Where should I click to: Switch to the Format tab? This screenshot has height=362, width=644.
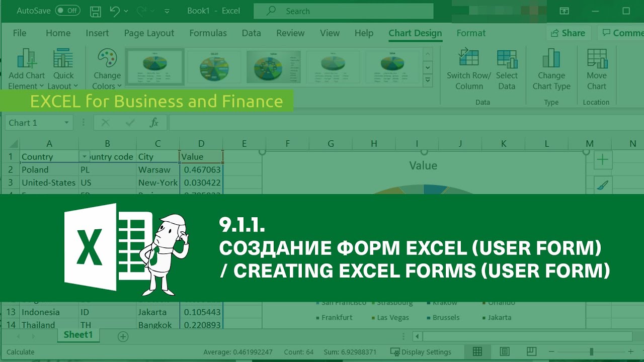pos(471,33)
